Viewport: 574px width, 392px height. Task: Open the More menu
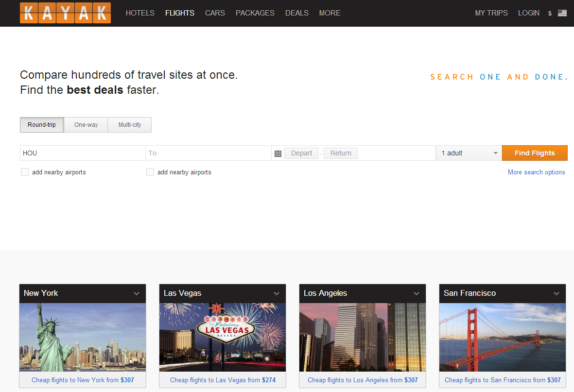pos(330,13)
